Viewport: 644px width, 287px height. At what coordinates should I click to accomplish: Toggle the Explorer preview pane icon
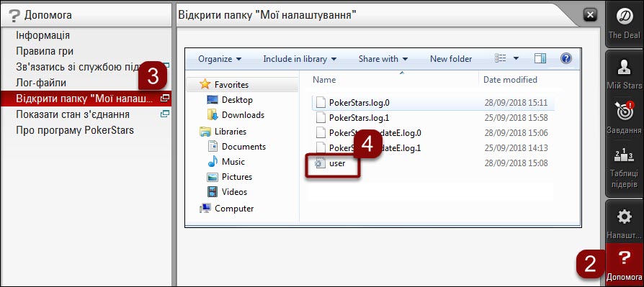540,59
